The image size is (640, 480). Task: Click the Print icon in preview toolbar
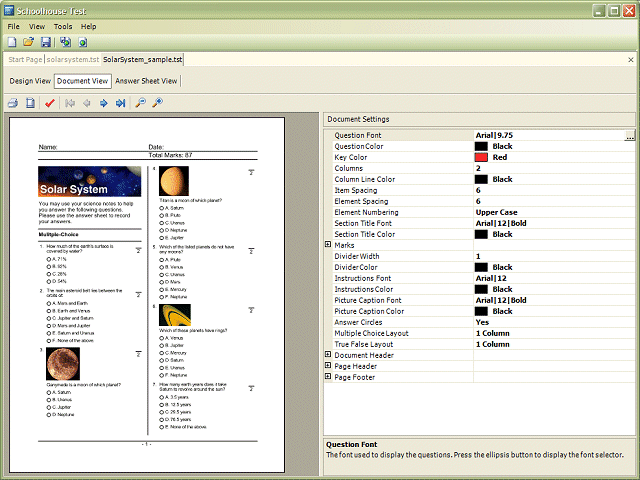(13, 103)
